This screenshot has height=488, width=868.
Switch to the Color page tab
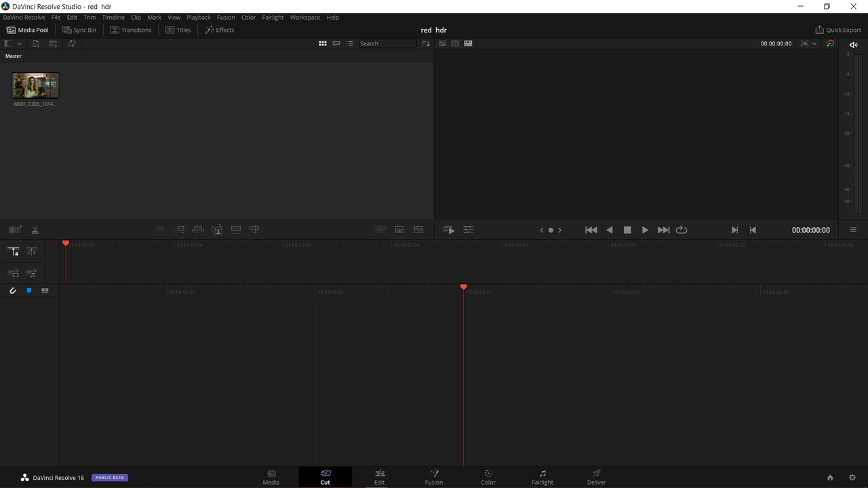tap(488, 477)
